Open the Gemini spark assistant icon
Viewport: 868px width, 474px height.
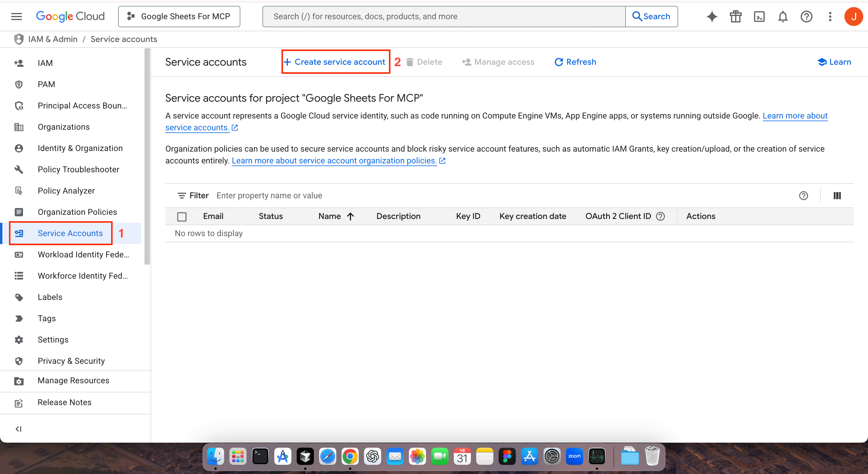pyautogui.click(x=712, y=16)
